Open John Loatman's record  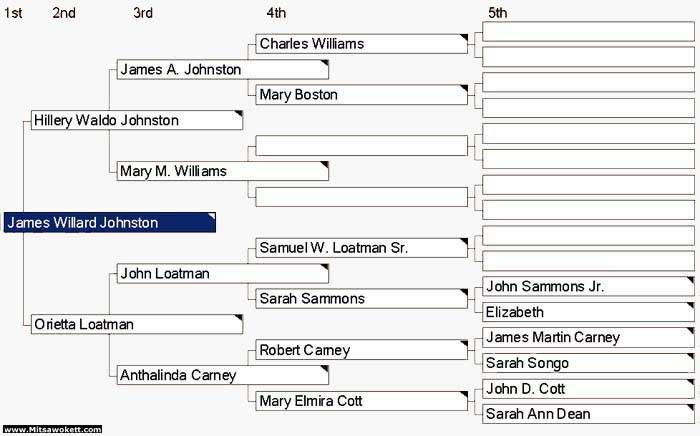[x=222, y=273]
